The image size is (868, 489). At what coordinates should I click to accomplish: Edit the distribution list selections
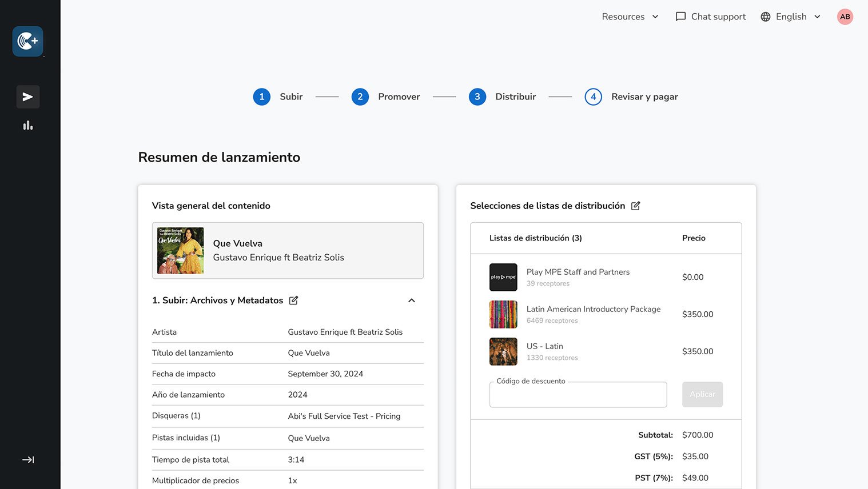click(x=635, y=206)
